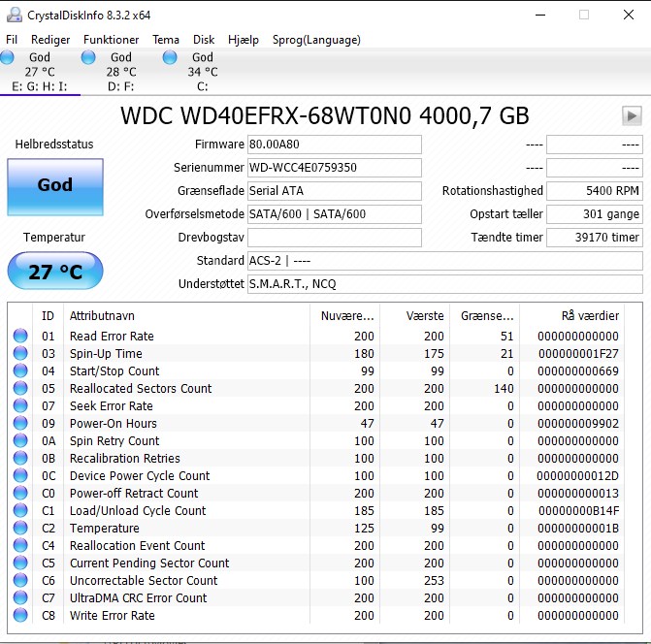Click the status orb of Reallocated Sectors Count
The height and width of the screenshot is (644, 651).
20,388
